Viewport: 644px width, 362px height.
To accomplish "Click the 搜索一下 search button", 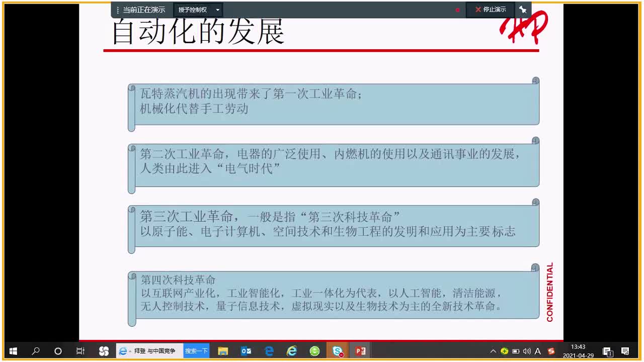I will [195, 351].
